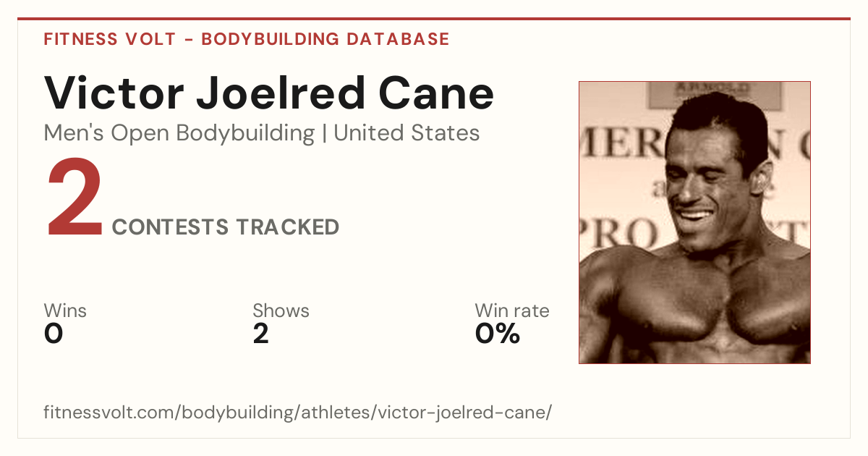This screenshot has width=868, height=456.
Task: Click the BODYBUILDING DATABASE header text
Action: tap(325, 39)
